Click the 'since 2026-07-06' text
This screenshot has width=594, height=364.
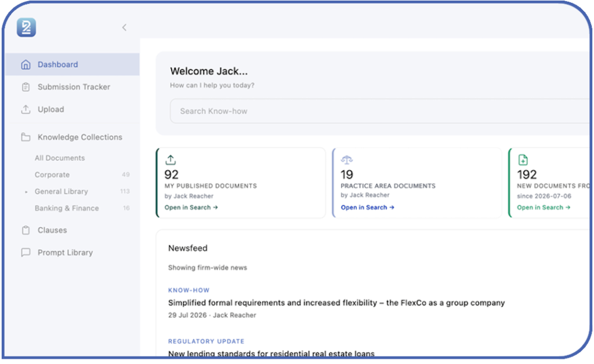coord(544,196)
